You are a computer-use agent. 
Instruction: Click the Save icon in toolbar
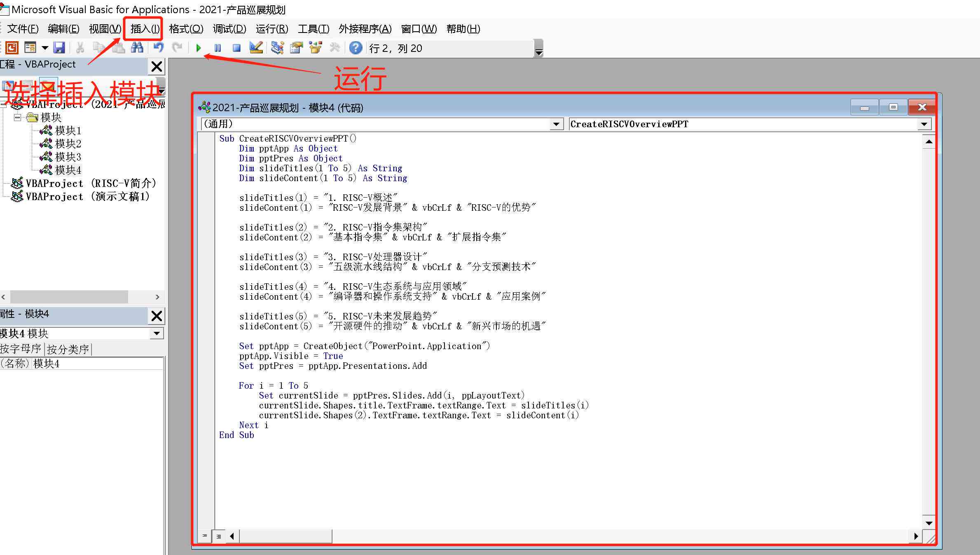tap(60, 47)
